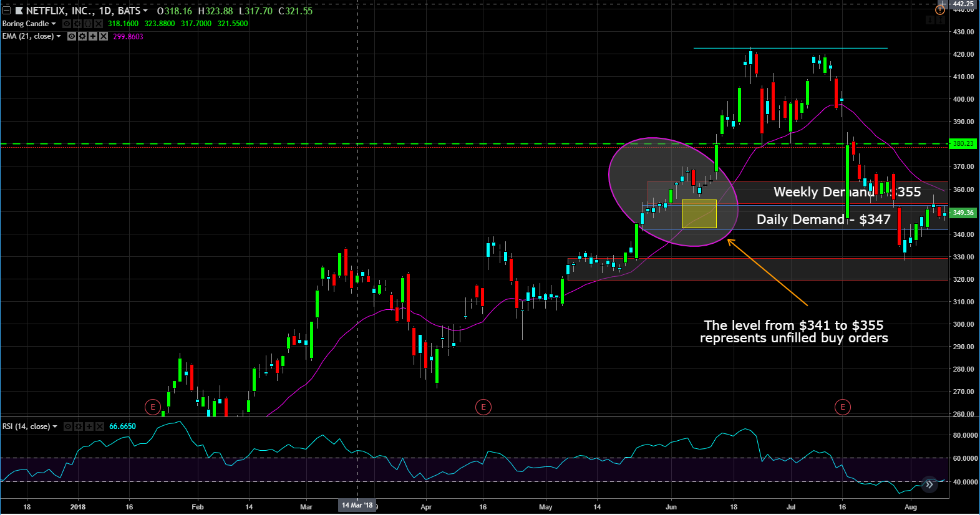
Task: Open April earnings E marker
Action: click(483, 407)
